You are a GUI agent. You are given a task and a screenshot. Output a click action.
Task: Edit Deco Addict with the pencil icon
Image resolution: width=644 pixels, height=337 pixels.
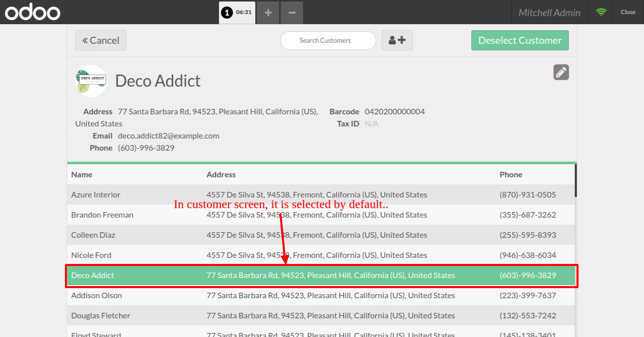tap(561, 72)
